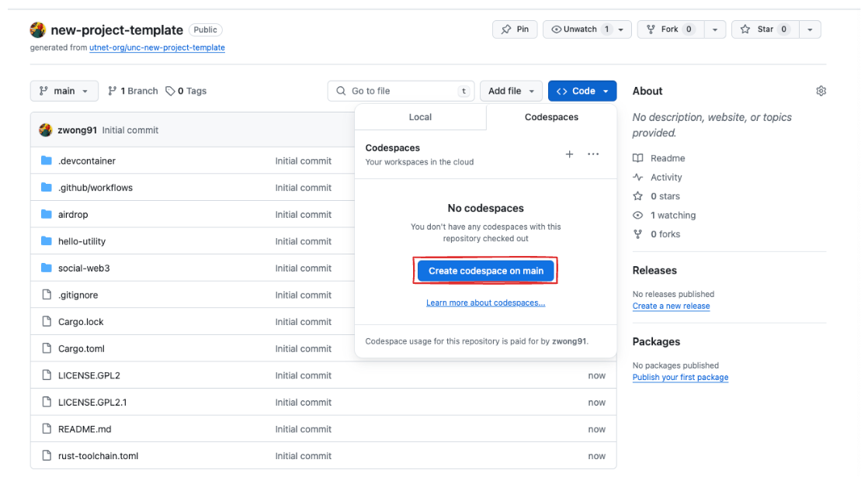
Task: Open the utnet-org/unc-new-project-template link
Action: coord(157,47)
